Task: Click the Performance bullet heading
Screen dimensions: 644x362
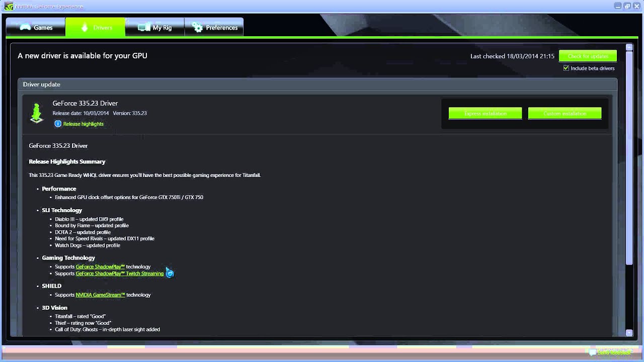Action: coord(59,189)
